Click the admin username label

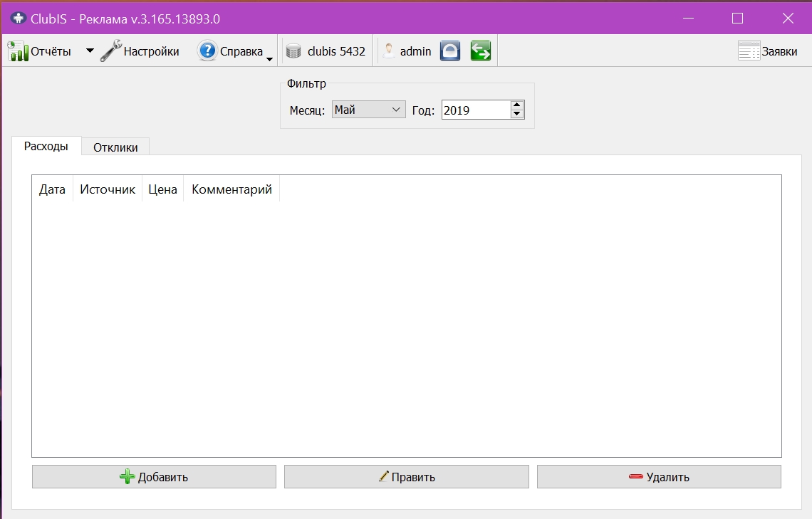point(415,51)
